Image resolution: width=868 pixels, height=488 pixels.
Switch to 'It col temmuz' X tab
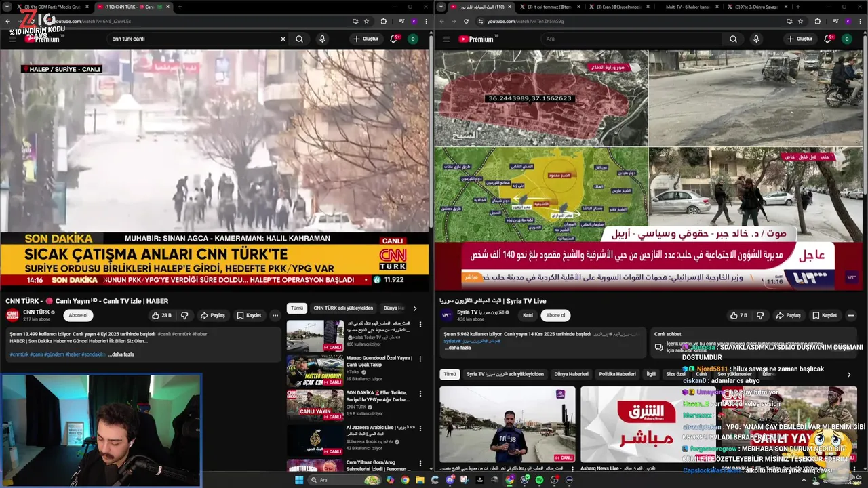point(549,7)
